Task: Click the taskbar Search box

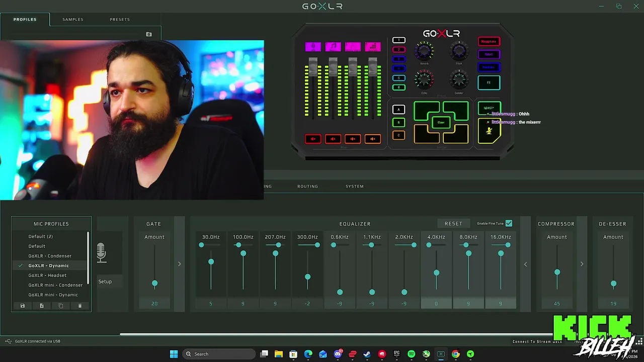Action: (x=219, y=354)
